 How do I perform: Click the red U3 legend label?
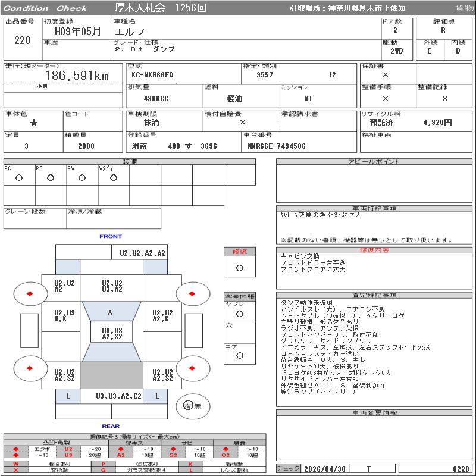(x=68, y=455)
